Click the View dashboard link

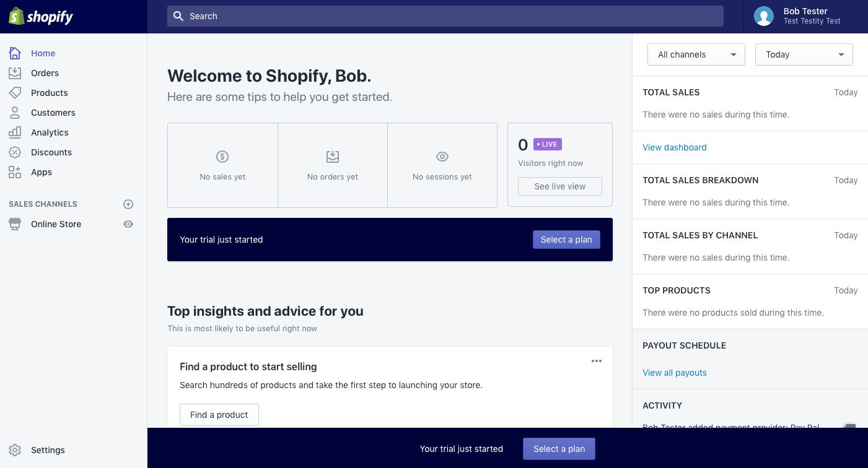[x=674, y=147]
